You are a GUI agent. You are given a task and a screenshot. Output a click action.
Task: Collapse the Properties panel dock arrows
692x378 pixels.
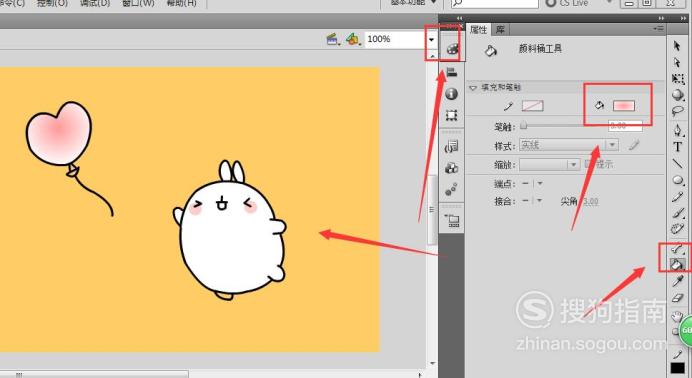tap(661, 18)
